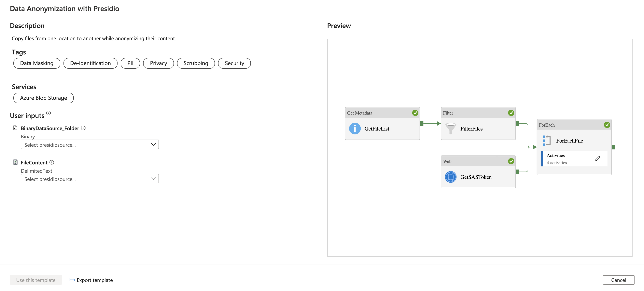The image size is (644, 291).
Task: Click Export template link
Action: 91,280
